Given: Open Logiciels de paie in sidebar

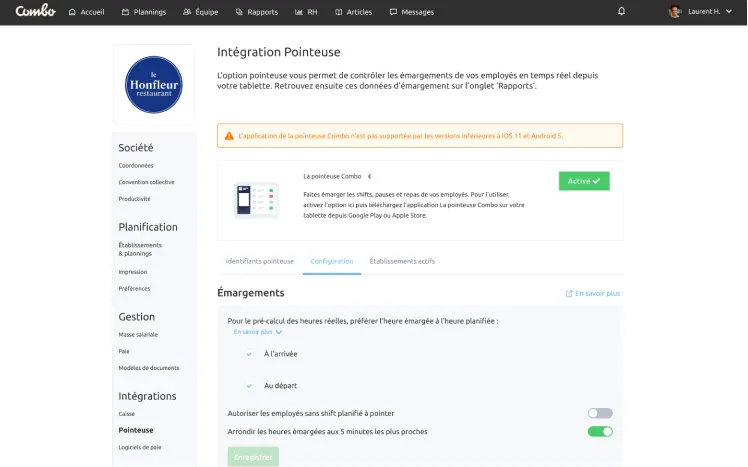Looking at the screenshot, I should pyautogui.click(x=140, y=447).
